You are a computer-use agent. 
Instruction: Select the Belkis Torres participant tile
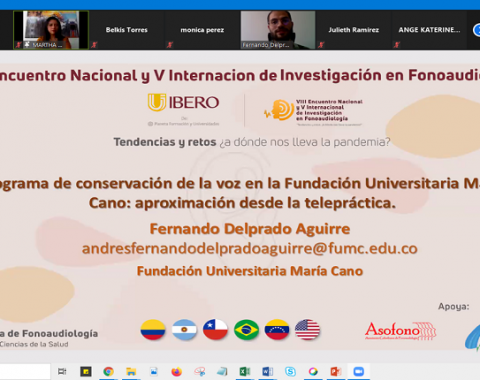[127, 30]
